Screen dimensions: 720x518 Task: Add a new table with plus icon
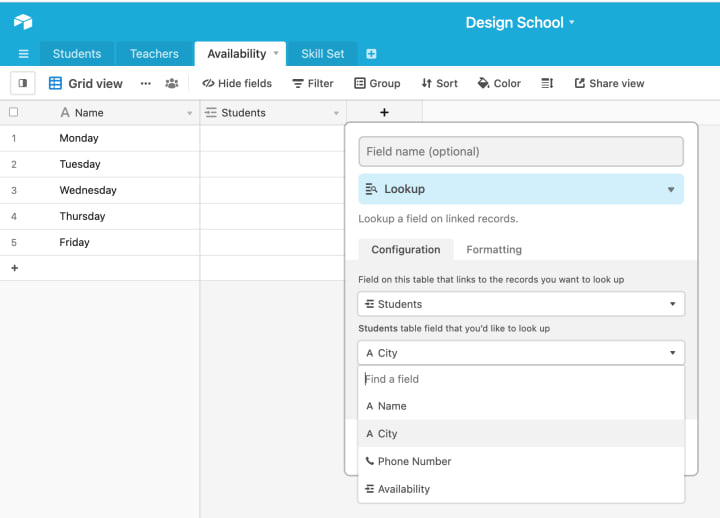[371, 54]
